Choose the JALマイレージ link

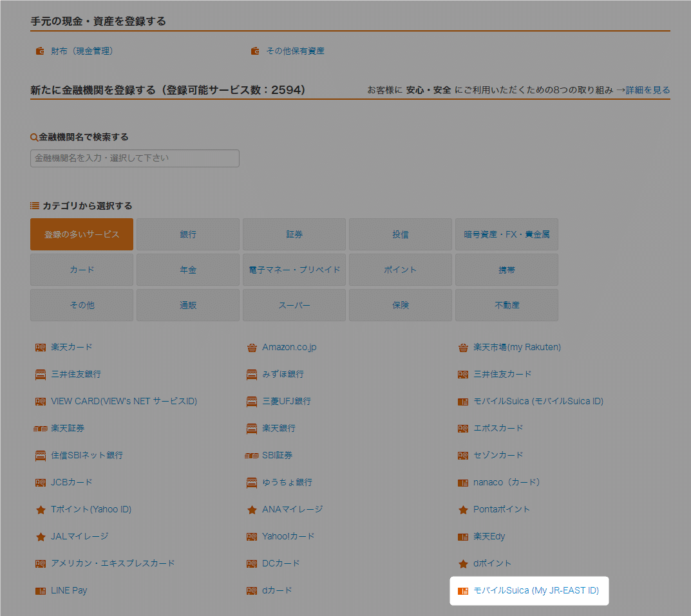[79, 536]
